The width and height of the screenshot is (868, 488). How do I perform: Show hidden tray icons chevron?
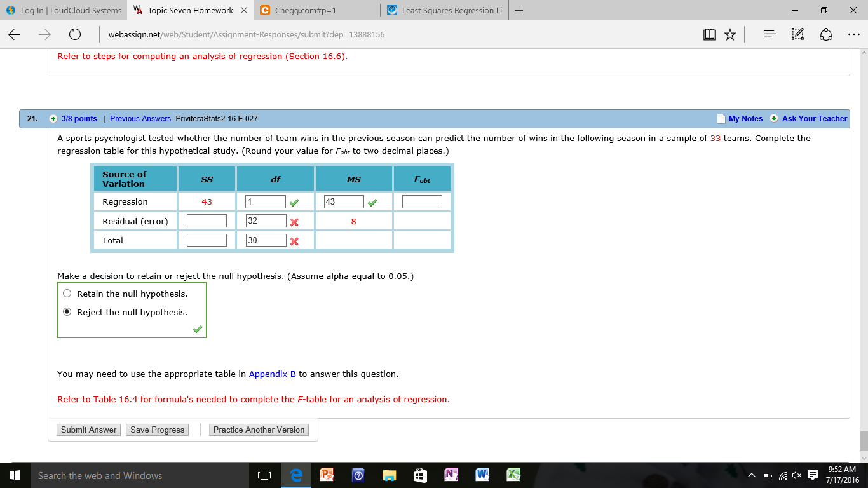752,475
